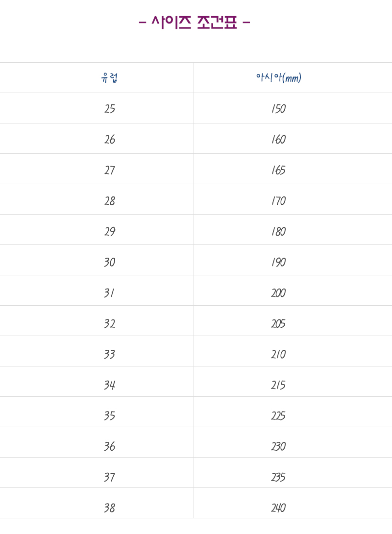
Task: Click the 150 mm cell
Action: [x=279, y=109]
